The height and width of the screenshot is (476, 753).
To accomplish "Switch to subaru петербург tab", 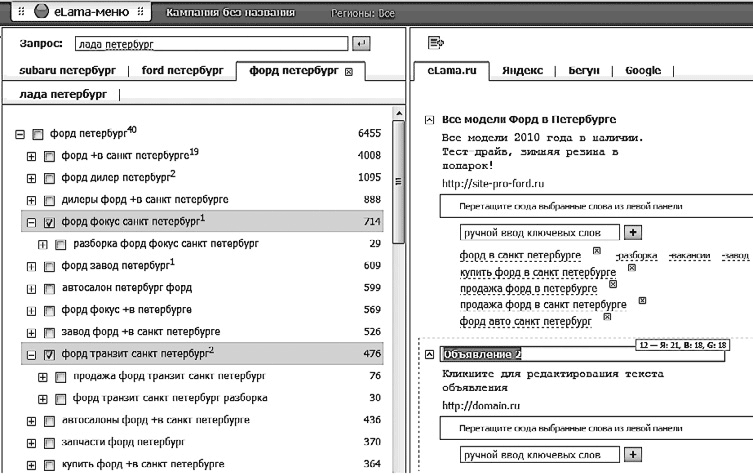I will (67, 71).
